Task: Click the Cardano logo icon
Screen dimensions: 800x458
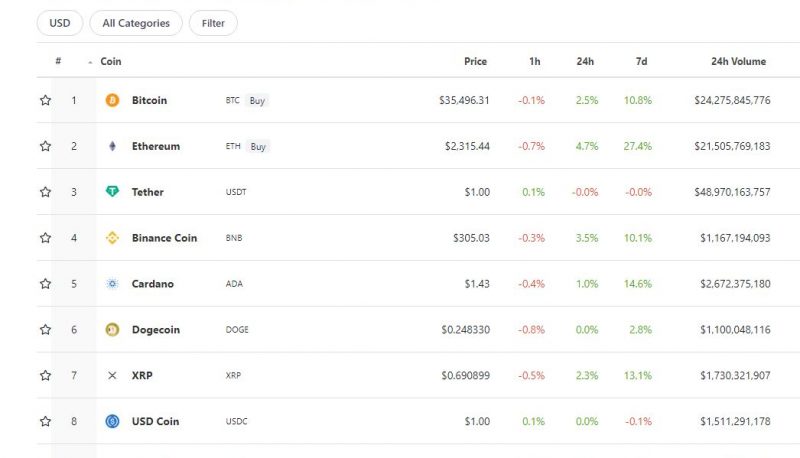Action: pos(112,284)
